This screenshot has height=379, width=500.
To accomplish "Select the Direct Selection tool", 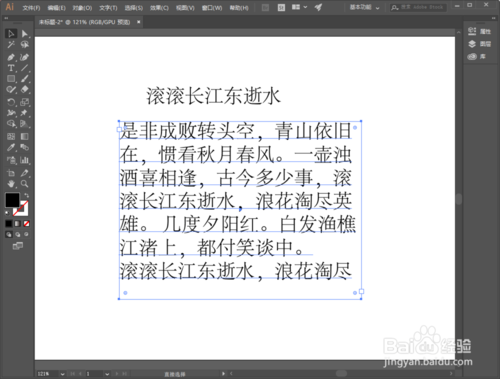I will [x=24, y=34].
